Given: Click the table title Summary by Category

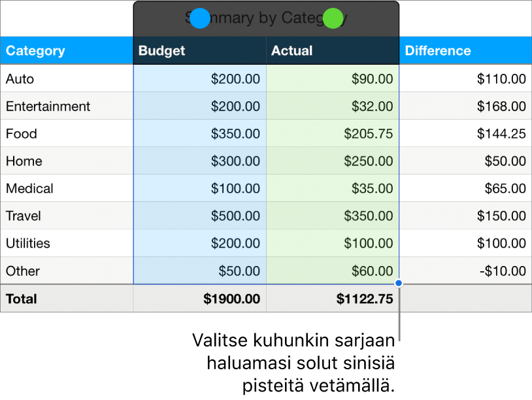Looking at the screenshot, I should pyautogui.click(x=266, y=17).
